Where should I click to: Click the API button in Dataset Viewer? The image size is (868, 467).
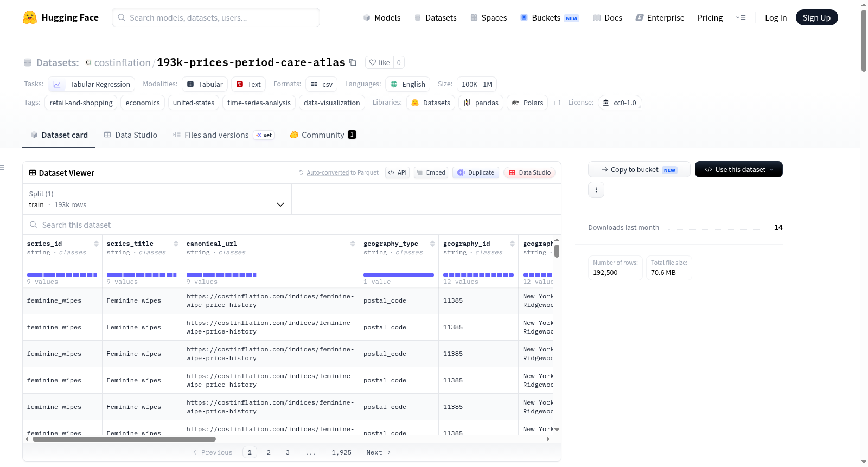click(398, 172)
